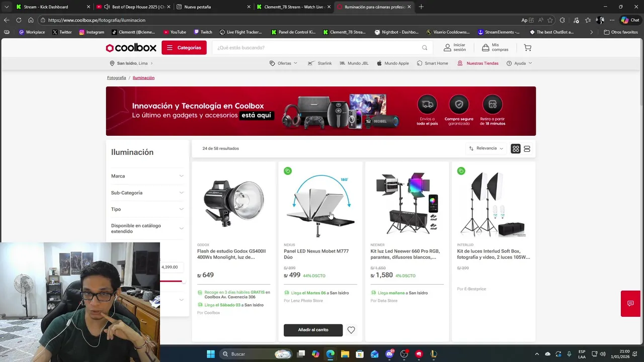Switch to Nueva pestaña tab
The image size is (644, 362).
click(x=213, y=7)
